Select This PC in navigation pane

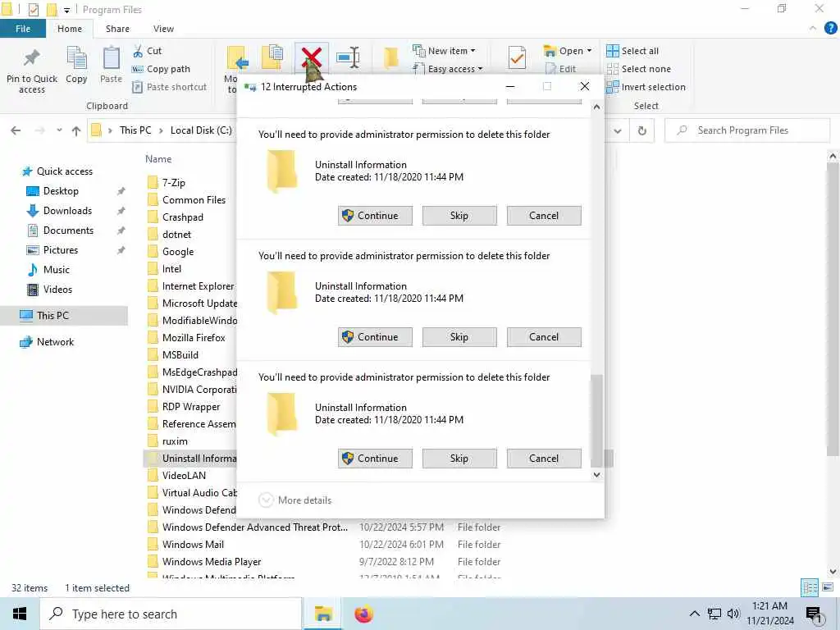(x=63, y=316)
